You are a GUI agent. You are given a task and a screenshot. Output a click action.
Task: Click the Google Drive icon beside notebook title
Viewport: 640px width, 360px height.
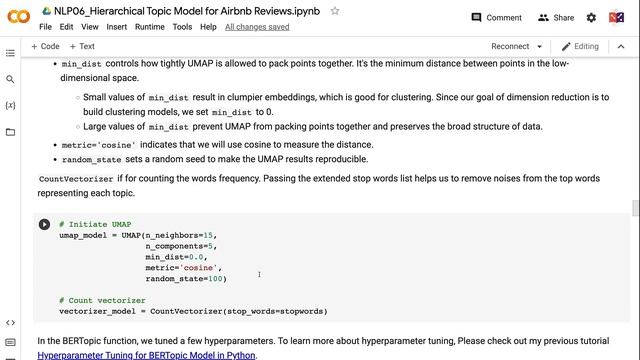(47, 11)
